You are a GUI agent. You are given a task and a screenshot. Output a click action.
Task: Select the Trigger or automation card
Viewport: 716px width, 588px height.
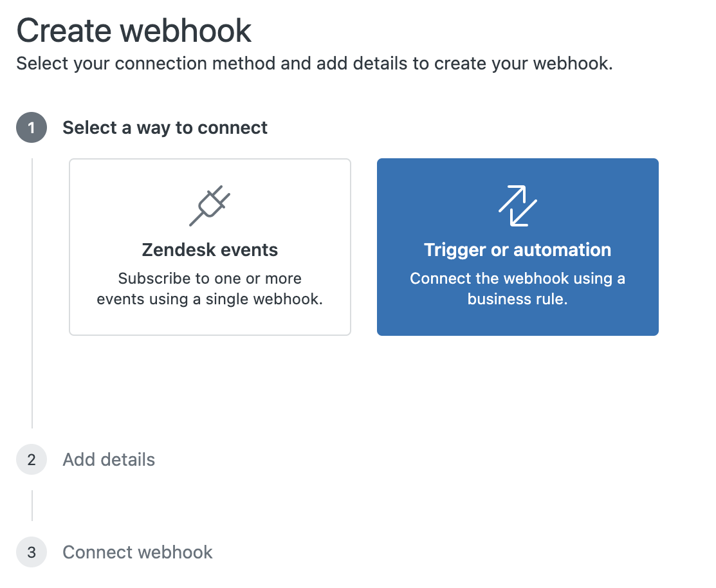pyautogui.click(x=517, y=247)
